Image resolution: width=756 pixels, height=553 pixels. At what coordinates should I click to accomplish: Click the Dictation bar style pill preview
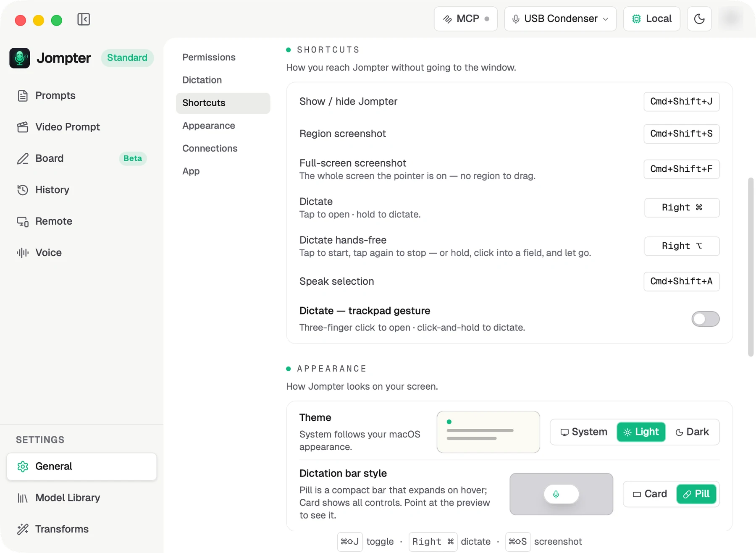[x=561, y=494]
